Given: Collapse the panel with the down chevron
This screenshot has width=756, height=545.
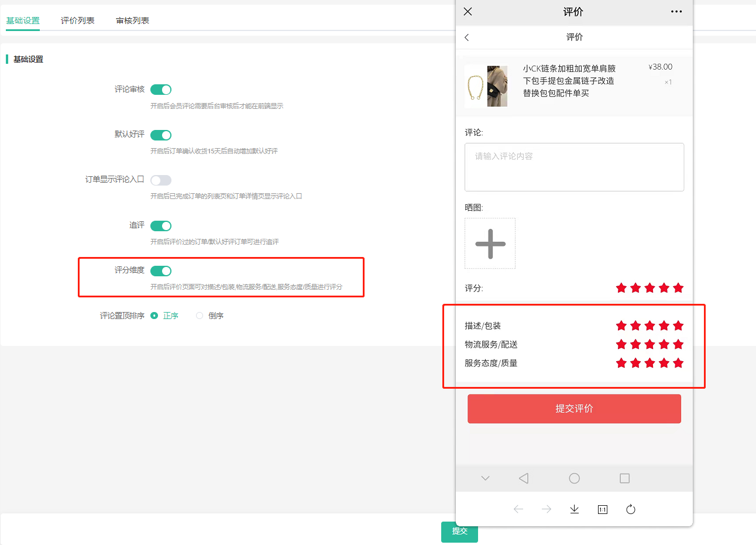Looking at the screenshot, I should click(x=485, y=478).
